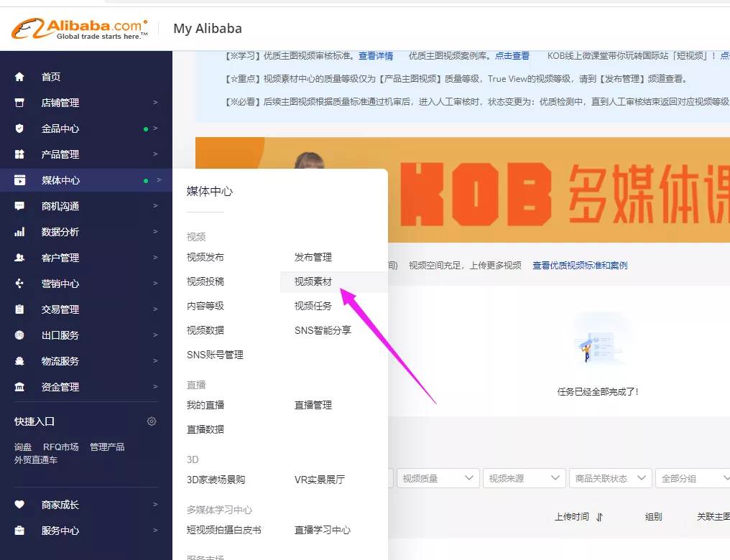Open 直播管理 menu entry
Screen dimensions: 730x560
coord(313,405)
